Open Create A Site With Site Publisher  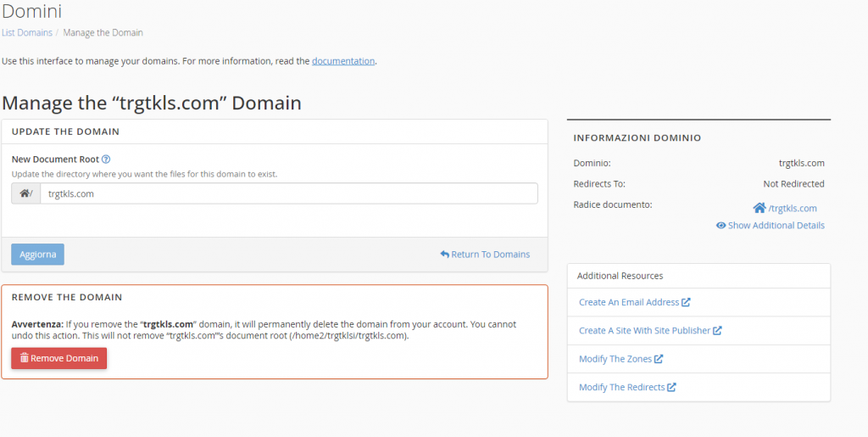click(644, 330)
